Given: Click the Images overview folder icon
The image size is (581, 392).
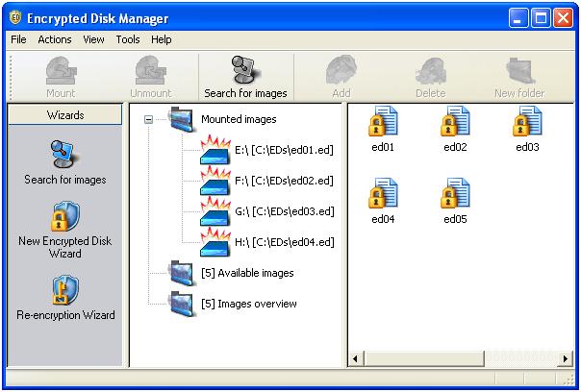Looking at the screenshot, I should click(x=182, y=304).
